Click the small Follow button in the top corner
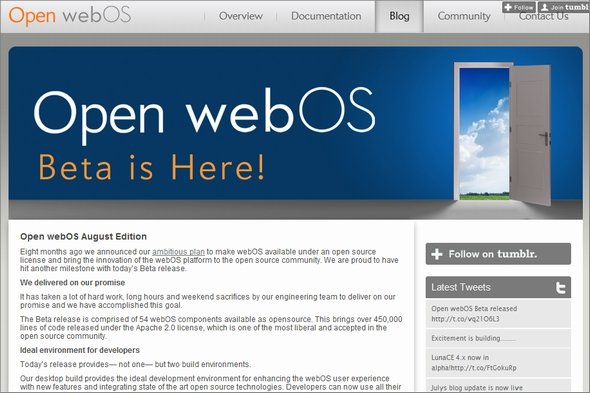The height and width of the screenshot is (393, 590). click(519, 7)
